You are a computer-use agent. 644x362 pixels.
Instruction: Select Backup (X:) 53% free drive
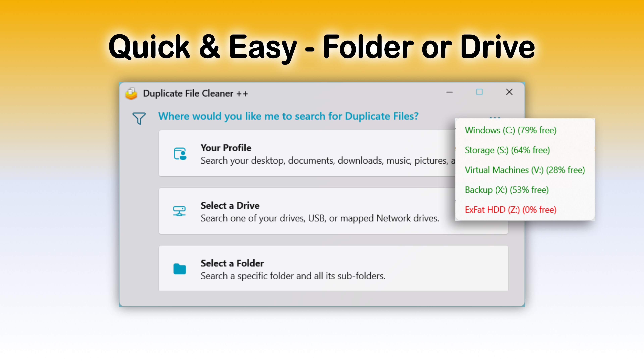[x=507, y=190]
